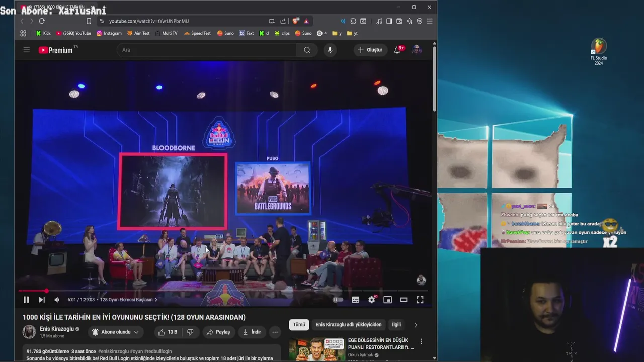Open (3693) YouTube bookmark
This screenshot has width=644, height=362.
point(73,33)
